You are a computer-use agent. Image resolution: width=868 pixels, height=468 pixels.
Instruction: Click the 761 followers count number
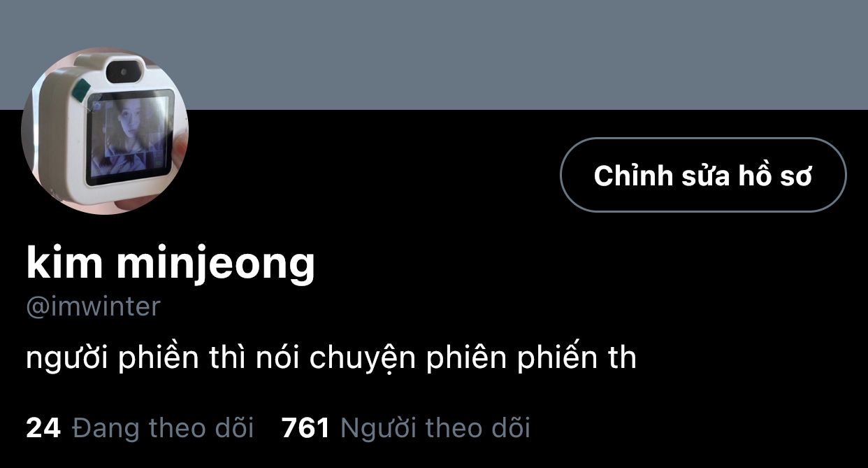point(305,427)
